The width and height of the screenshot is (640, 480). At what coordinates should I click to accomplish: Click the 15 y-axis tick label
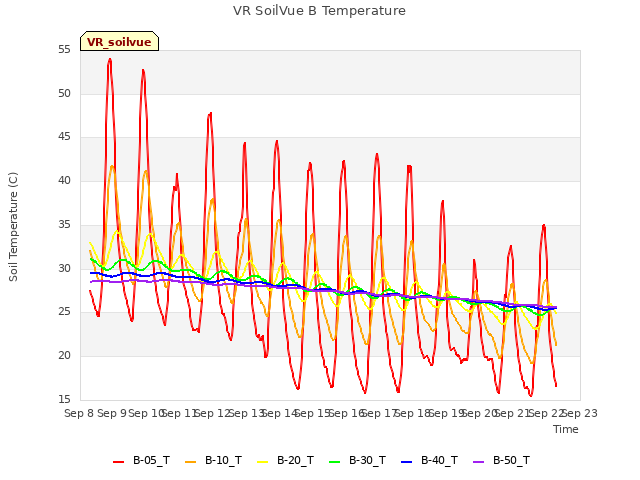coord(64,400)
